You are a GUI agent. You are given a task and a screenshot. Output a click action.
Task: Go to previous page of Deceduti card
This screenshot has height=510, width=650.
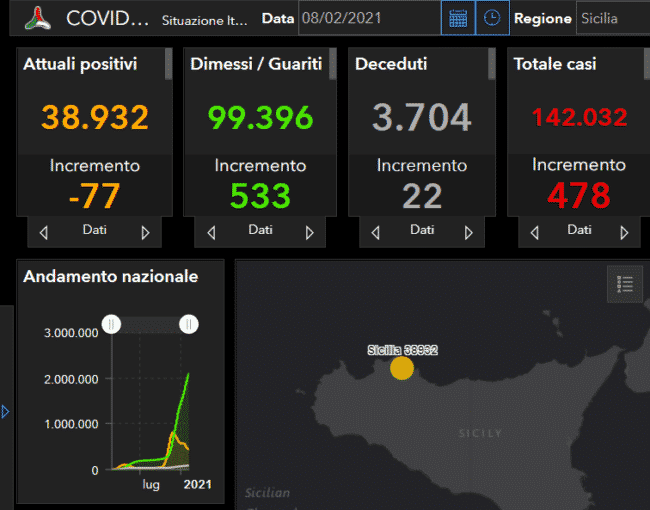[375, 233]
